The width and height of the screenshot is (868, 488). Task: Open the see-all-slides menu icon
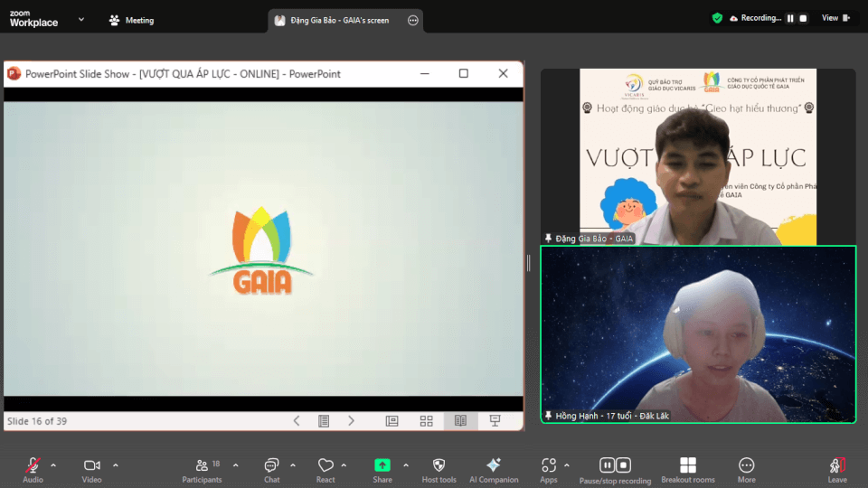click(x=324, y=421)
